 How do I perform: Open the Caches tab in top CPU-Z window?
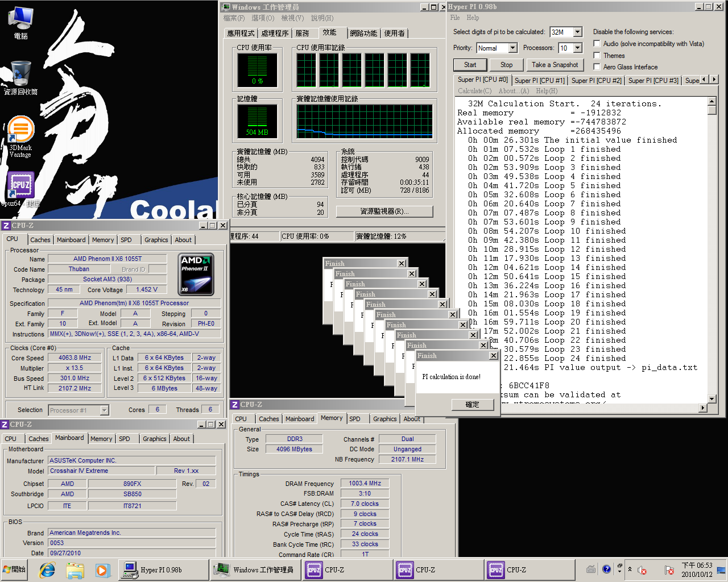40,240
